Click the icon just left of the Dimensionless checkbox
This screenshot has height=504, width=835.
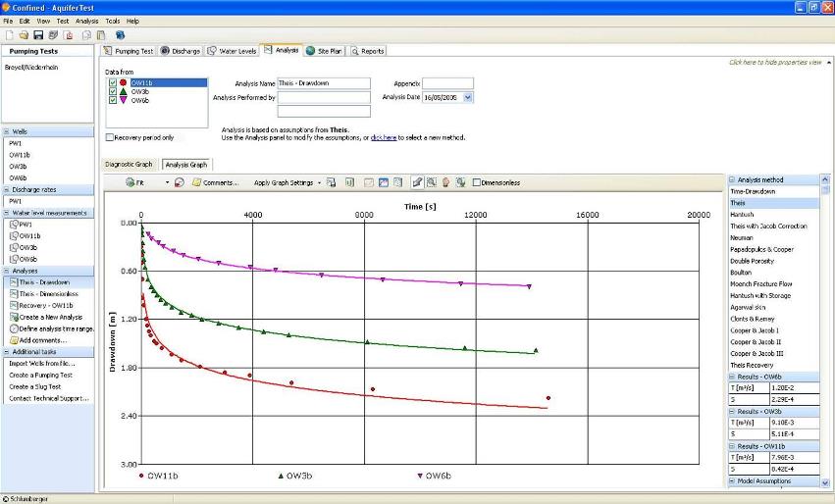click(x=460, y=182)
